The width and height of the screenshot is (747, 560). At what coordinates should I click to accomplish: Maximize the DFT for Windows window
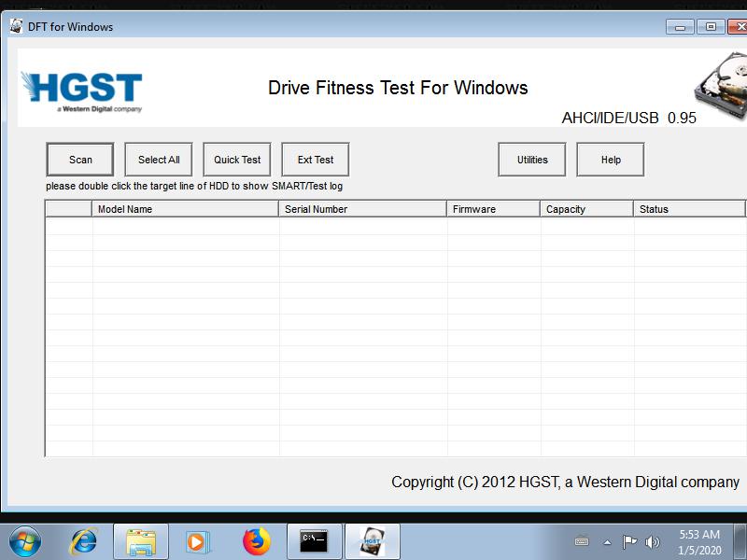[711, 27]
